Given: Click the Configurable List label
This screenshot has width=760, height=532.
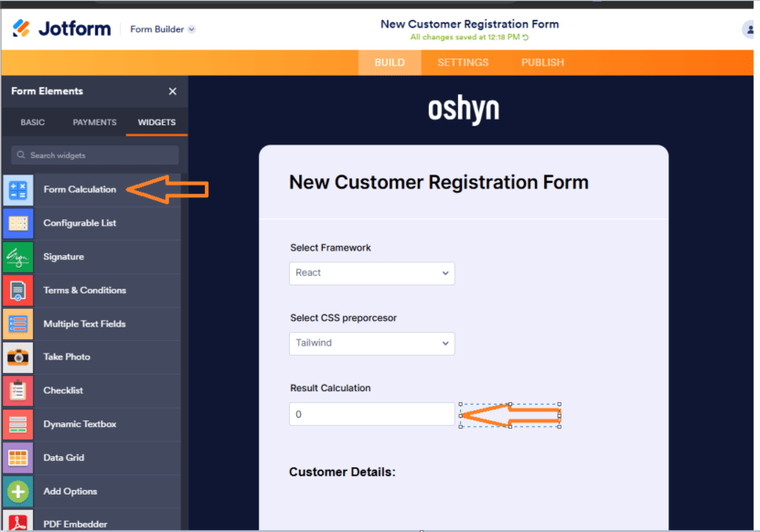Looking at the screenshot, I should tap(80, 223).
